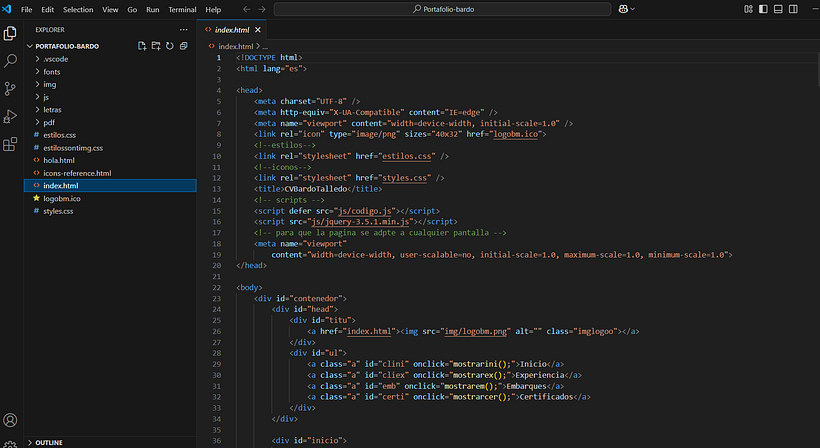Screen dimensions: 820x448
Task: Toggle the primary side bar visibility
Action: click(764, 9)
